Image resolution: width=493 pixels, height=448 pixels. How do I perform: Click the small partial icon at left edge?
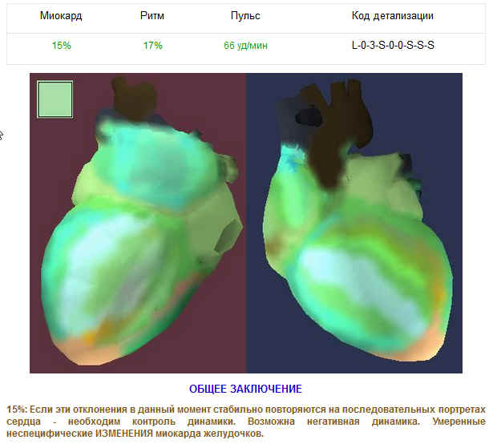point(2,135)
